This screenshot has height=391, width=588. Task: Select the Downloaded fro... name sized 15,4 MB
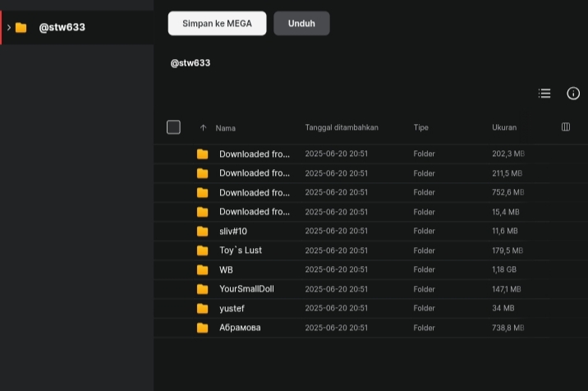255,212
